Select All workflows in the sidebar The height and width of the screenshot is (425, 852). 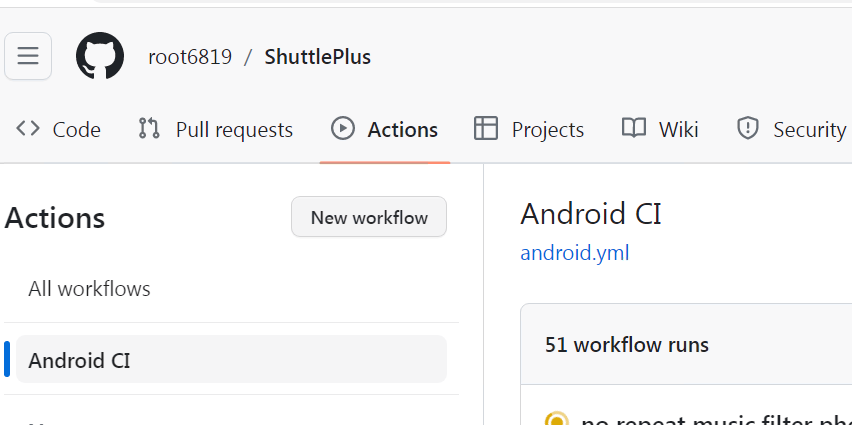[89, 289]
